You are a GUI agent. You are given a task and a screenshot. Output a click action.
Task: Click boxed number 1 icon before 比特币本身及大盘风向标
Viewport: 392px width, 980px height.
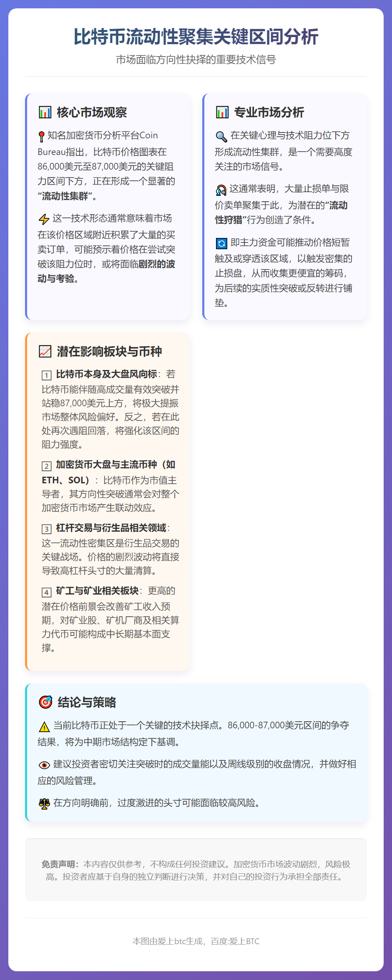click(47, 375)
